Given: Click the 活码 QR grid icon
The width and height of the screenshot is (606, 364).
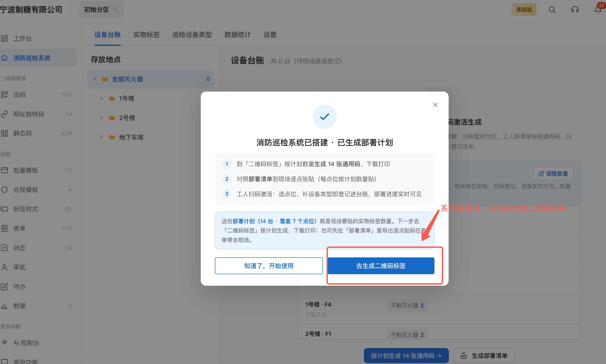Looking at the screenshot, I should (x=4, y=95).
